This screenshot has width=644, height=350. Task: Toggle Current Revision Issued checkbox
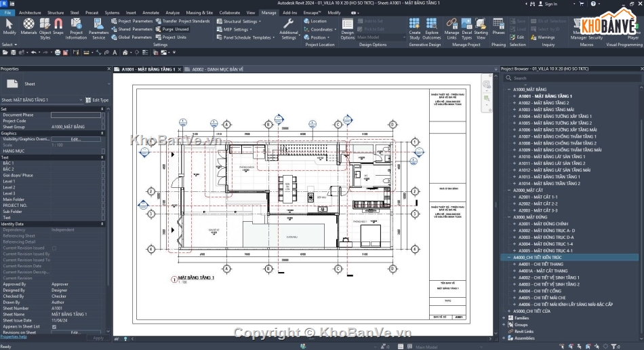tap(54, 248)
